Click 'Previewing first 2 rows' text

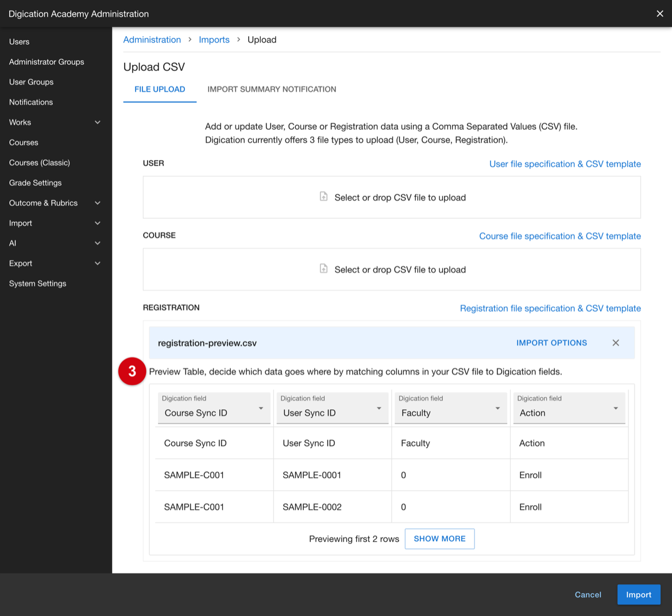coord(354,539)
